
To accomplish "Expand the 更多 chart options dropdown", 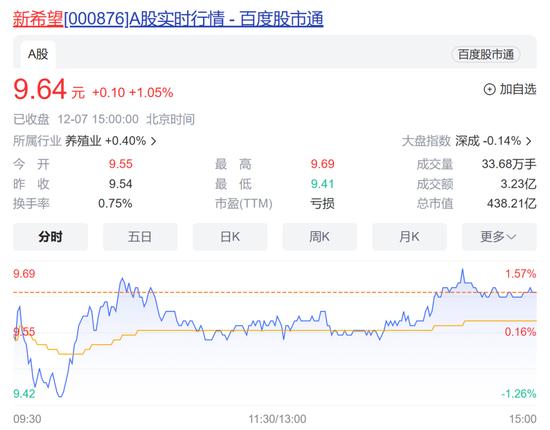I will coord(499,237).
